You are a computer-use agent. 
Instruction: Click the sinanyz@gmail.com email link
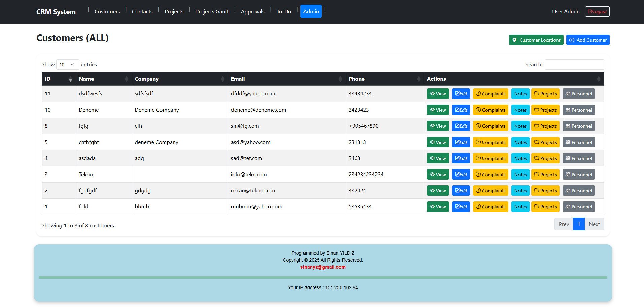[x=323, y=267]
